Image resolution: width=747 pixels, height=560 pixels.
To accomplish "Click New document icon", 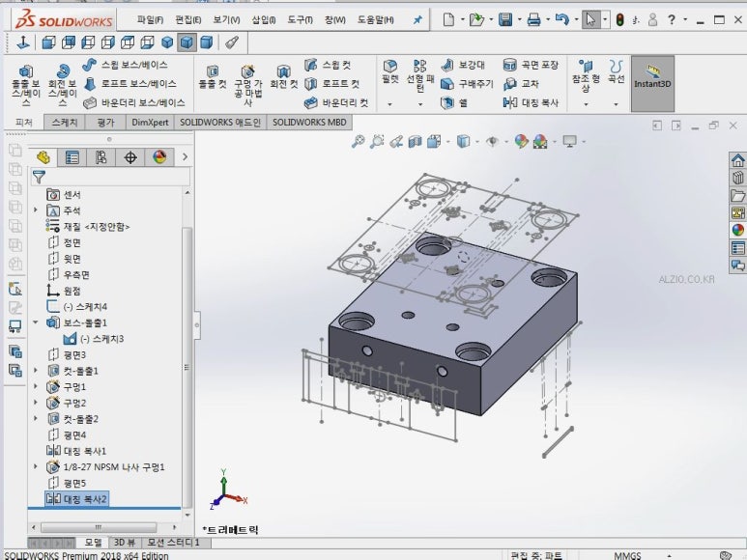I will pyautogui.click(x=448, y=20).
